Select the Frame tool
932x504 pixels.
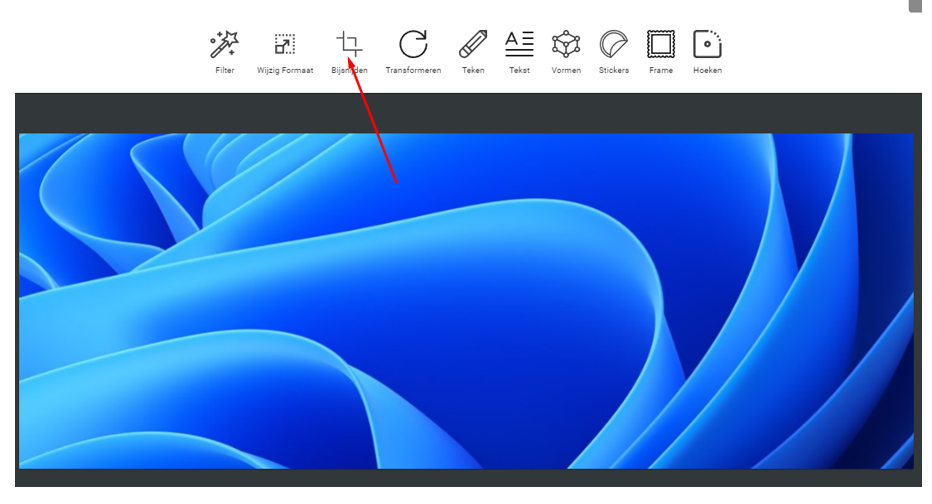pyautogui.click(x=661, y=52)
